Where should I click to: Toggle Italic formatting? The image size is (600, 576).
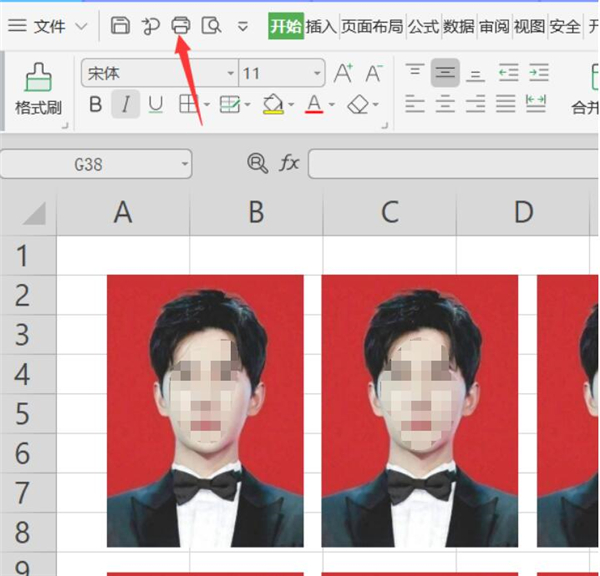point(125,104)
